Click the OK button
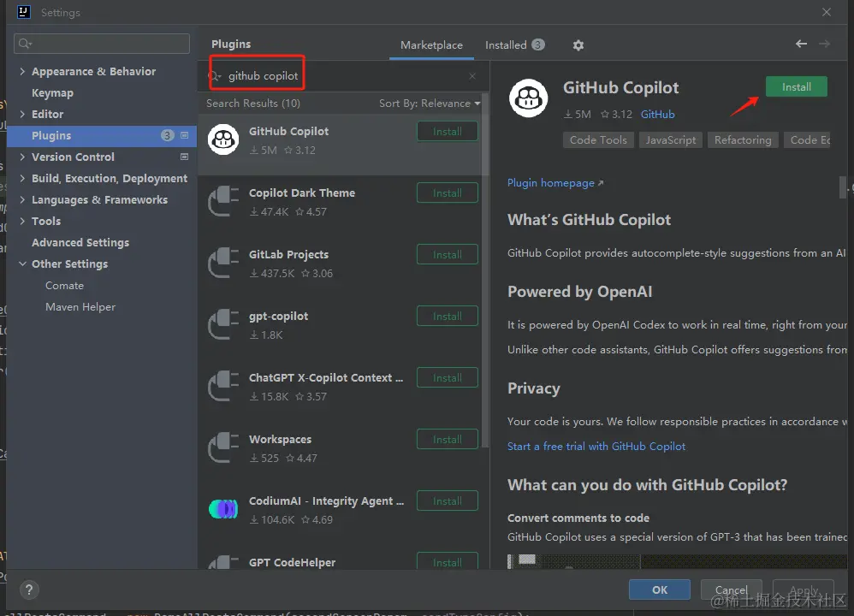Screen dimensions: 854x616 click(x=660, y=589)
